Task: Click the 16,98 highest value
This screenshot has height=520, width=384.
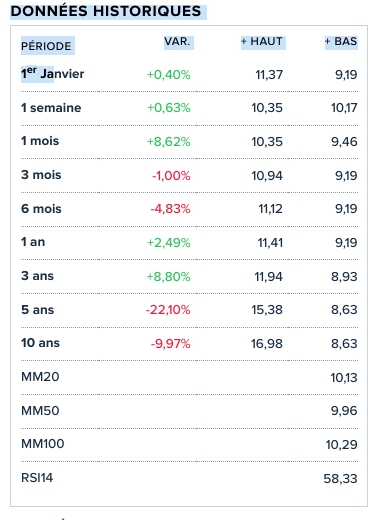Action: (x=267, y=344)
